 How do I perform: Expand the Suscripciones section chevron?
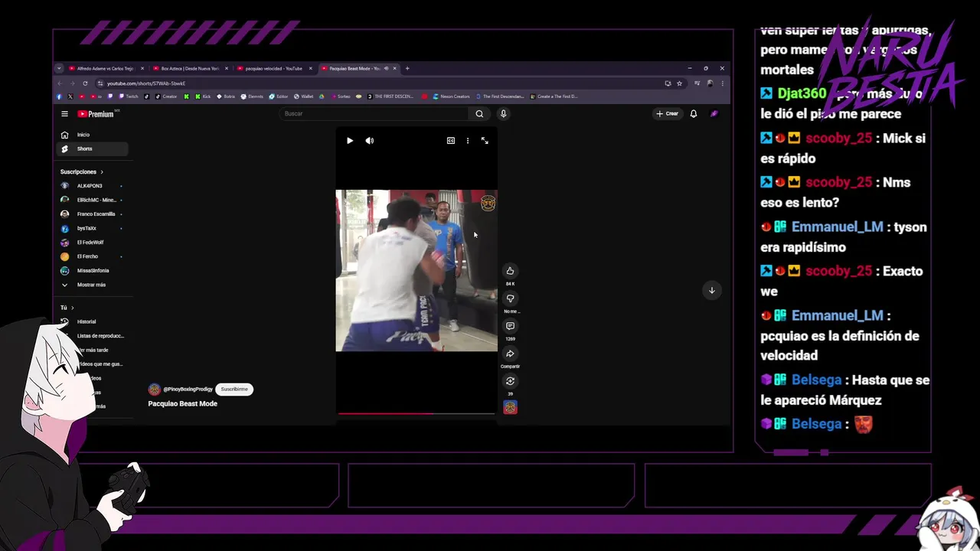[x=101, y=172]
